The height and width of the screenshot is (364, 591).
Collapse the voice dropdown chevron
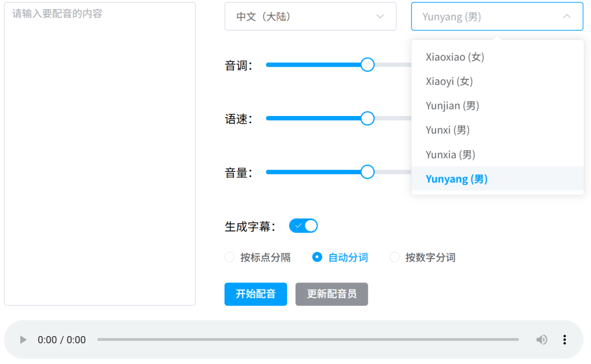(566, 16)
